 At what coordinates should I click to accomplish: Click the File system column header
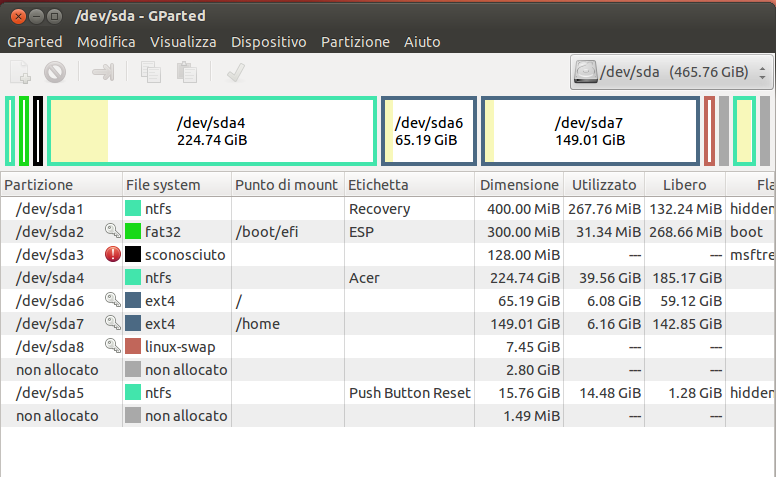163,185
